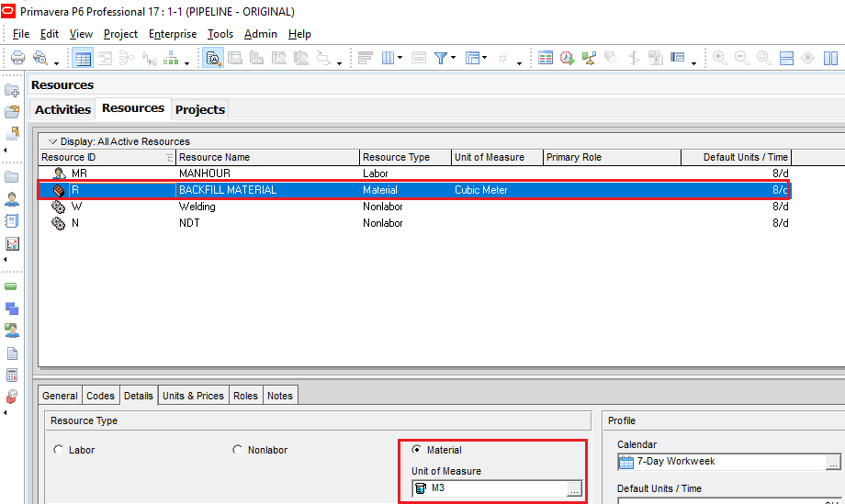Open dropdown arrow next to Filter icon
The image size is (845, 504).
[x=453, y=58]
